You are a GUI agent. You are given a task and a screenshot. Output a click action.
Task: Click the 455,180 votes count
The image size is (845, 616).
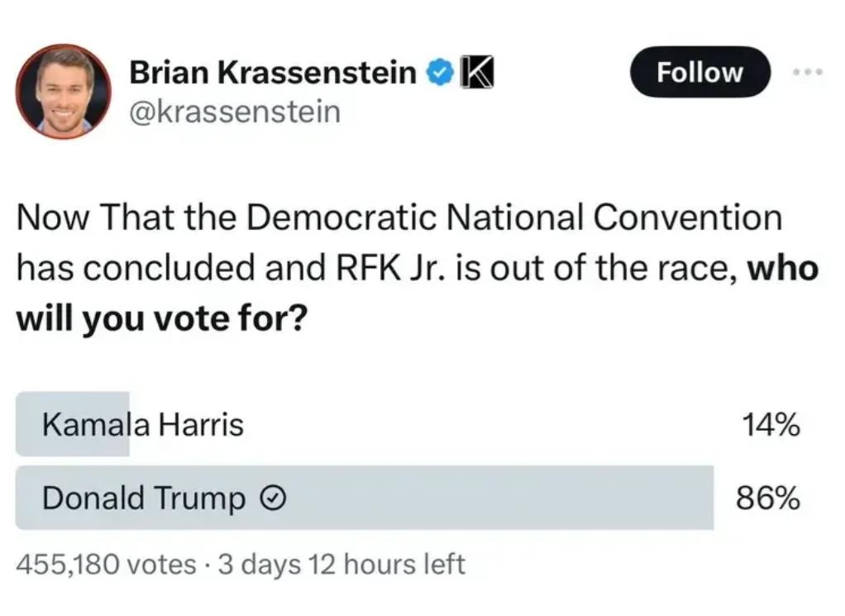tap(106, 565)
